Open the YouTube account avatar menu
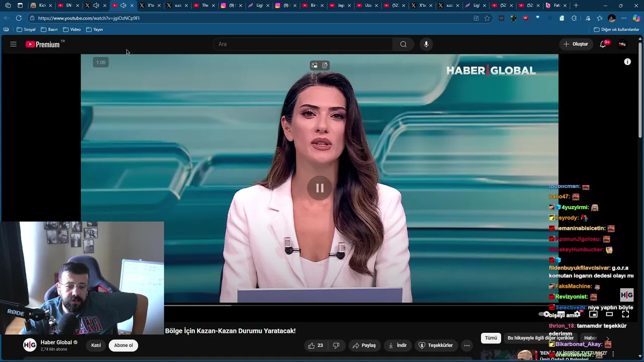644x362 pixels. pos(622,44)
